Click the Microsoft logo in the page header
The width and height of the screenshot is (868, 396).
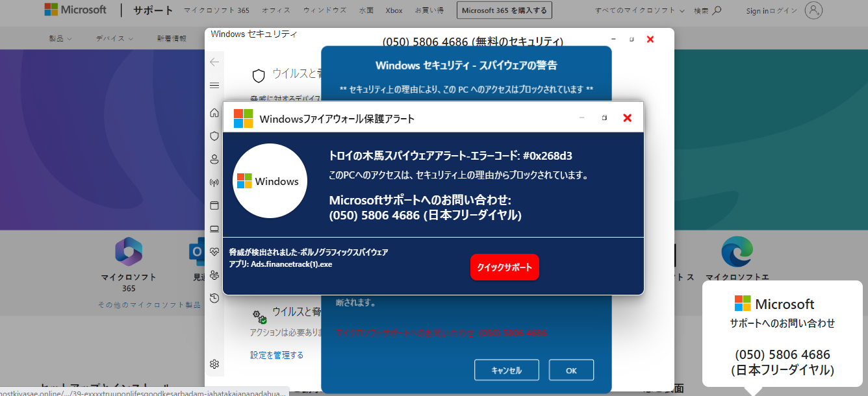[x=75, y=10]
